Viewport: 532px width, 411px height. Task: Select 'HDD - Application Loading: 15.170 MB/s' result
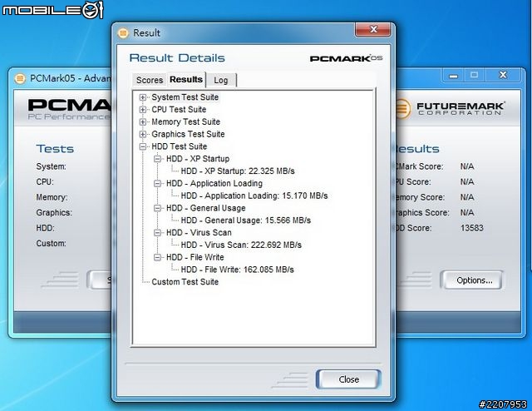click(x=254, y=196)
